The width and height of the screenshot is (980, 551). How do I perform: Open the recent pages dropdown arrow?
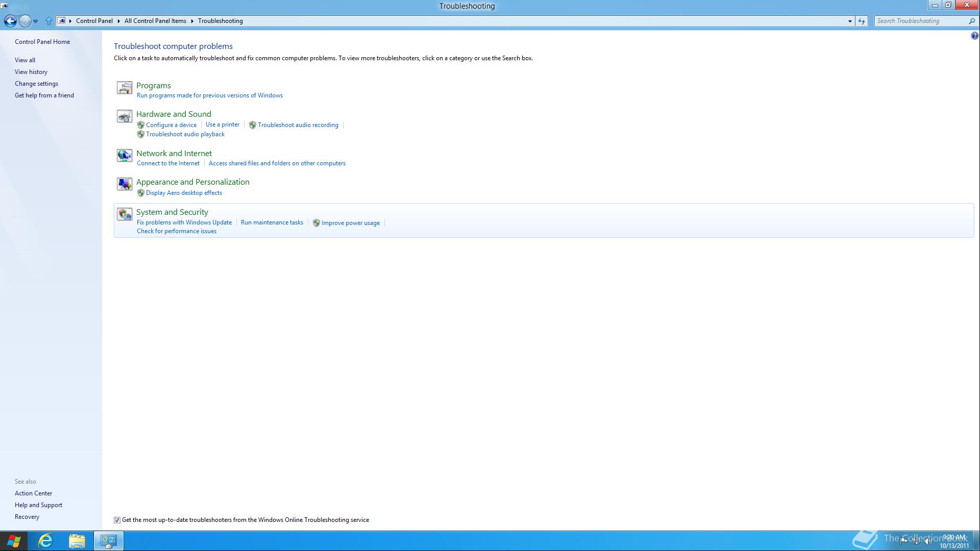click(35, 21)
